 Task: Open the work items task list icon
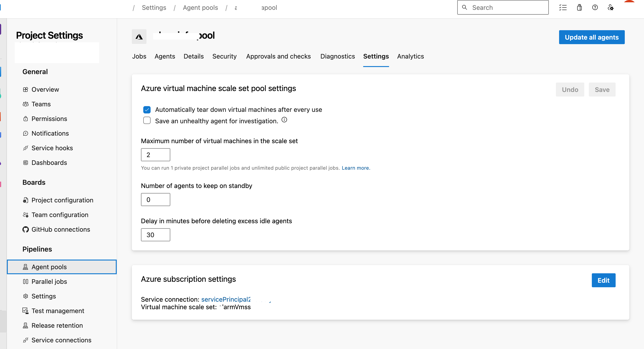(x=563, y=8)
